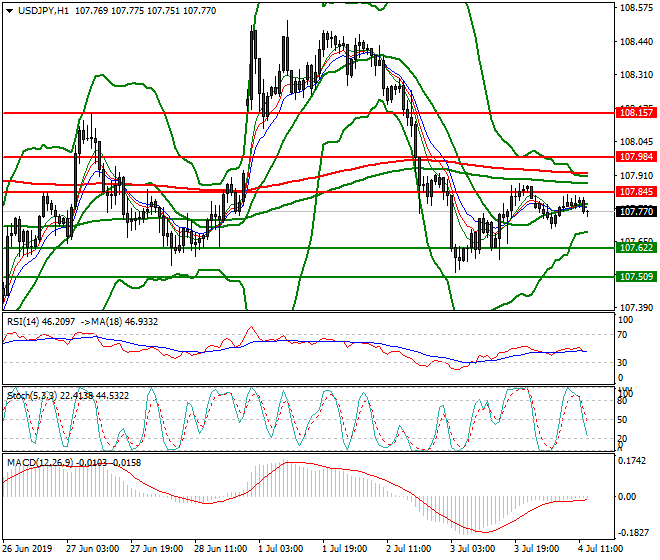The width and height of the screenshot is (660, 560).
Task: Select the 107.845 red level label
Action: (x=636, y=192)
